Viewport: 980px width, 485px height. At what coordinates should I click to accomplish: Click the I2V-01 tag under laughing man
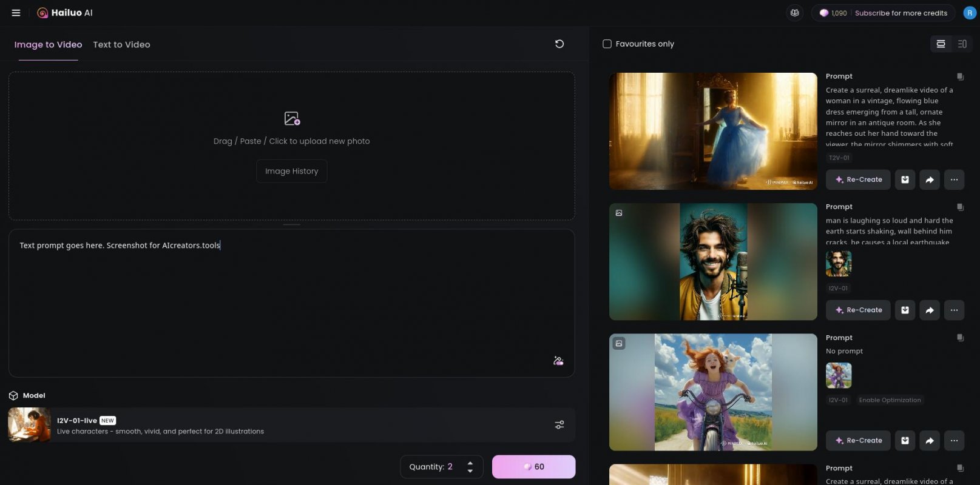[838, 289]
